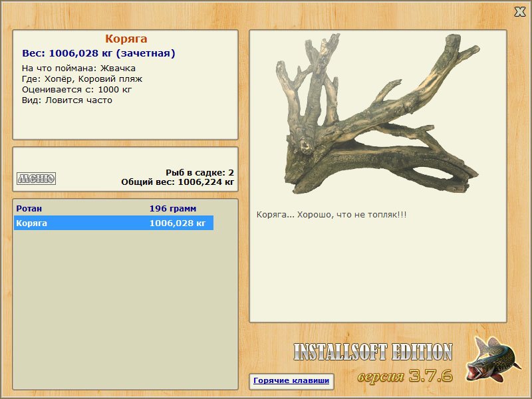Close the fish keepnet window

click(x=519, y=12)
